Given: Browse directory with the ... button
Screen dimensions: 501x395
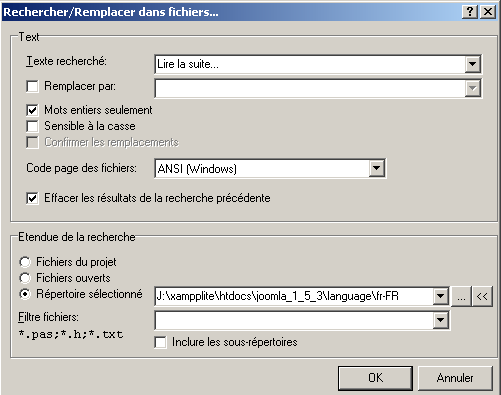Looking at the screenshot, I should point(461,296).
